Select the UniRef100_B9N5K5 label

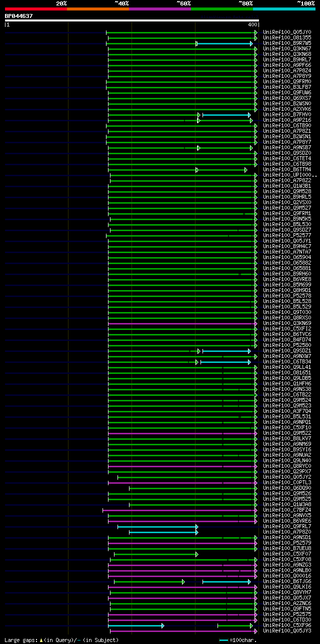[x=287, y=219]
